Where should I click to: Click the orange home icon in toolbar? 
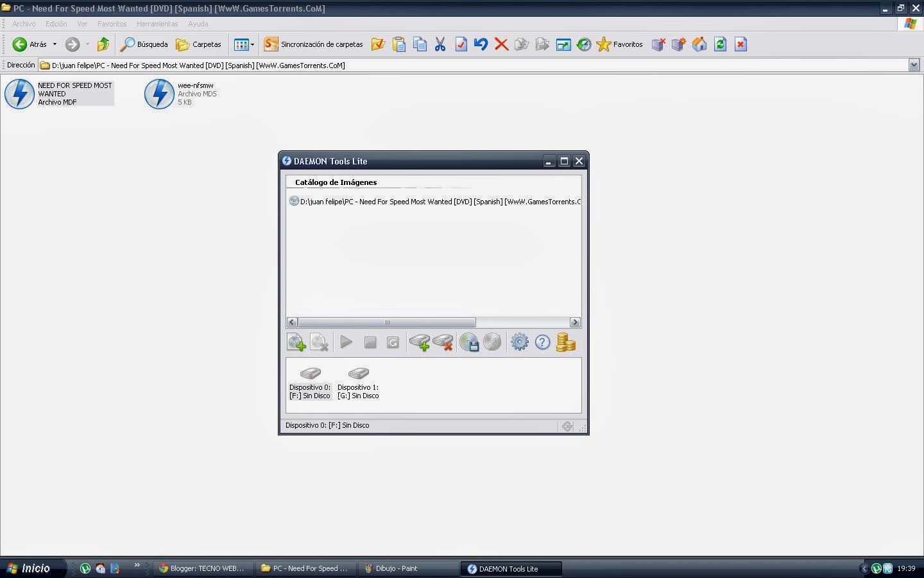click(x=699, y=44)
